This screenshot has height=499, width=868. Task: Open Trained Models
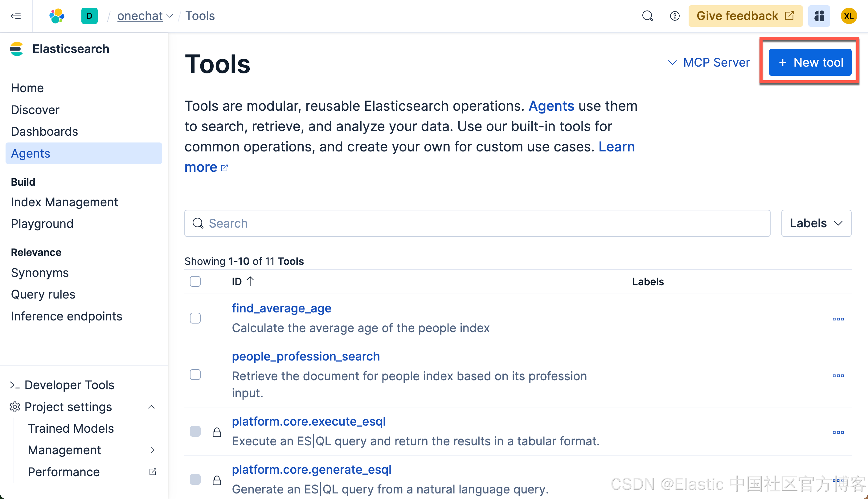(71, 428)
